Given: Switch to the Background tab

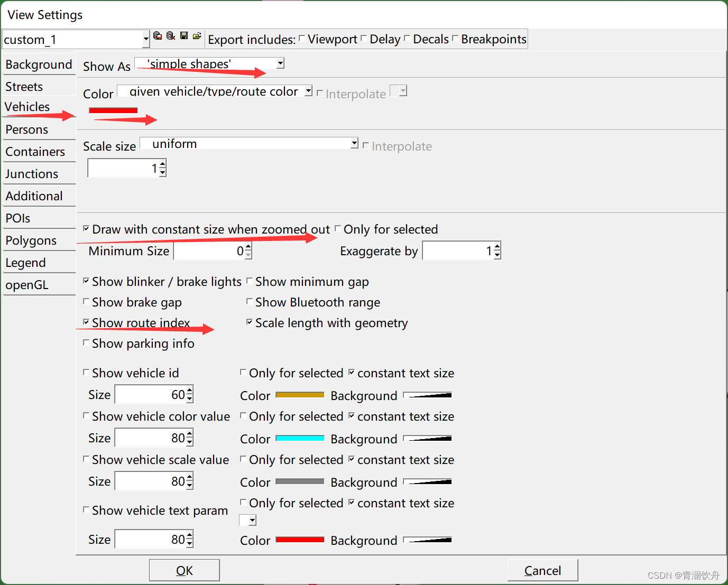Looking at the screenshot, I should pyautogui.click(x=39, y=64).
